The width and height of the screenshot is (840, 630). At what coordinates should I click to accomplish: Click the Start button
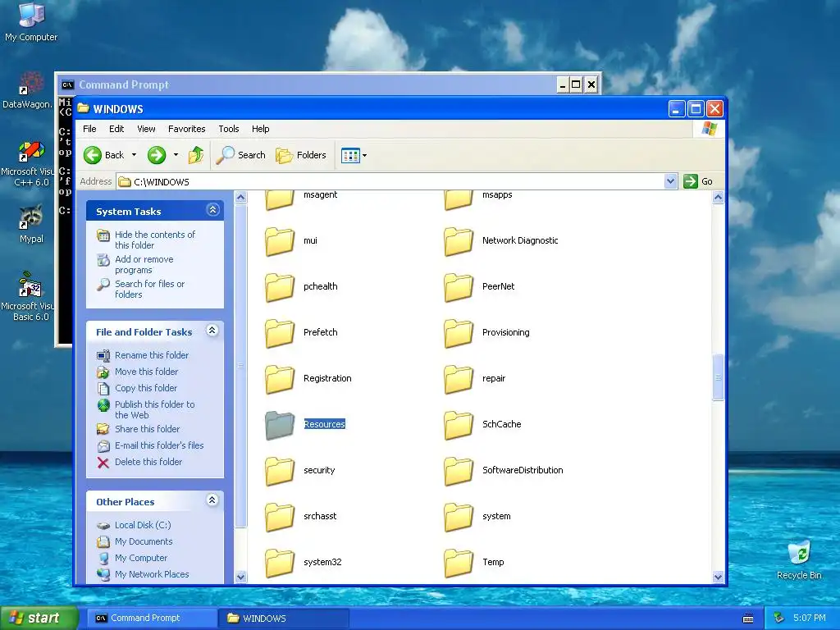[39, 619]
